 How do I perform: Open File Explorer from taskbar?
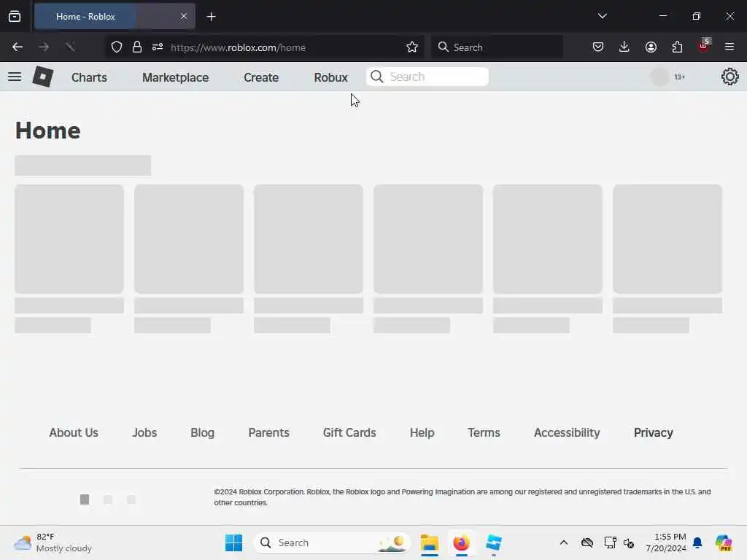(430, 542)
